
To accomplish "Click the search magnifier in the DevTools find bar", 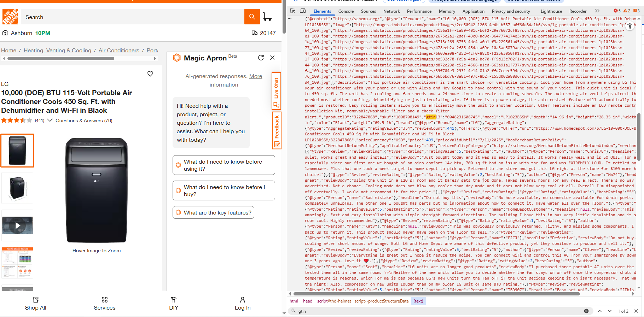I will pos(293,311).
